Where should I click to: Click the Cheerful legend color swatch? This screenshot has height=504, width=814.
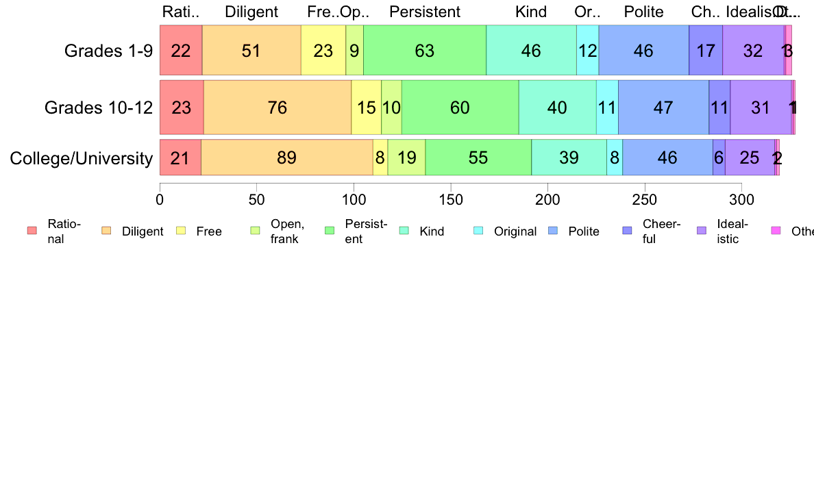click(x=627, y=231)
